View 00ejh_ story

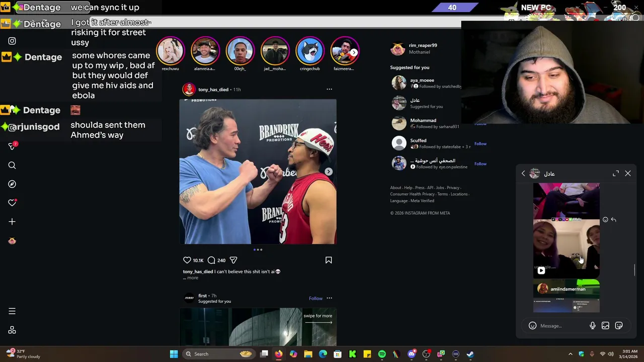pos(240,51)
